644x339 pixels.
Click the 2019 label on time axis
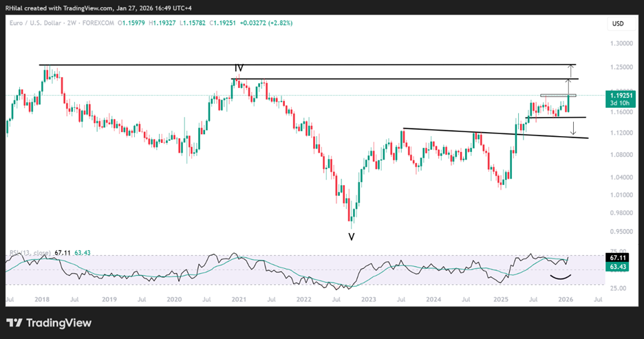tap(109, 300)
